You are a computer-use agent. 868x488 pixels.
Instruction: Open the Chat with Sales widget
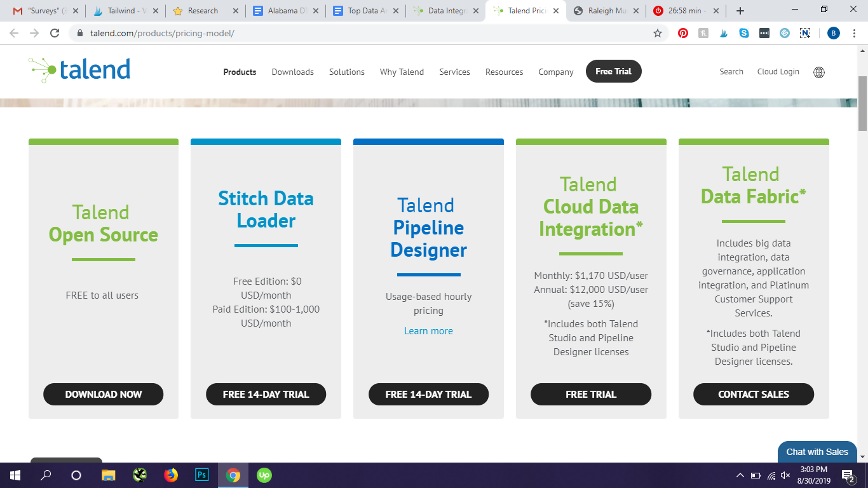coord(817,452)
